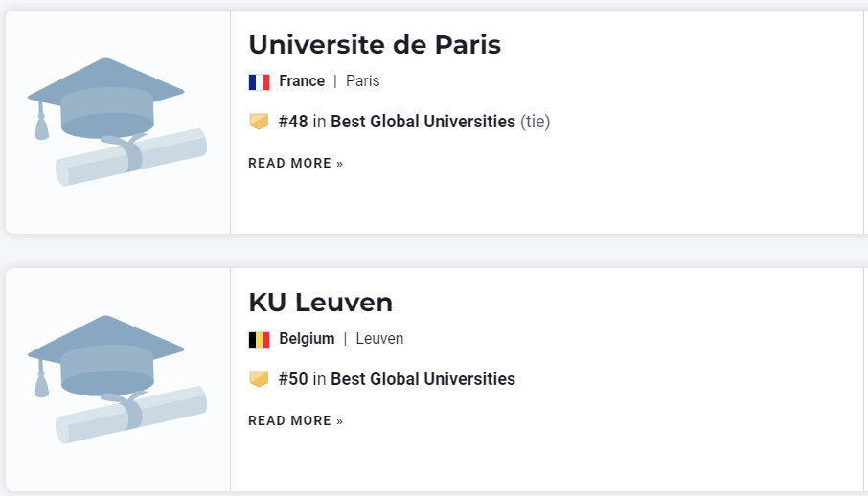Open the KU Leuven title link
The height and width of the screenshot is (496, 868).
[321, 303]
